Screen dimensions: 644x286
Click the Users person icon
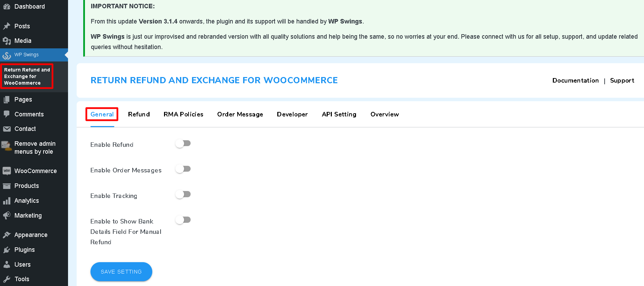point(7,265)
